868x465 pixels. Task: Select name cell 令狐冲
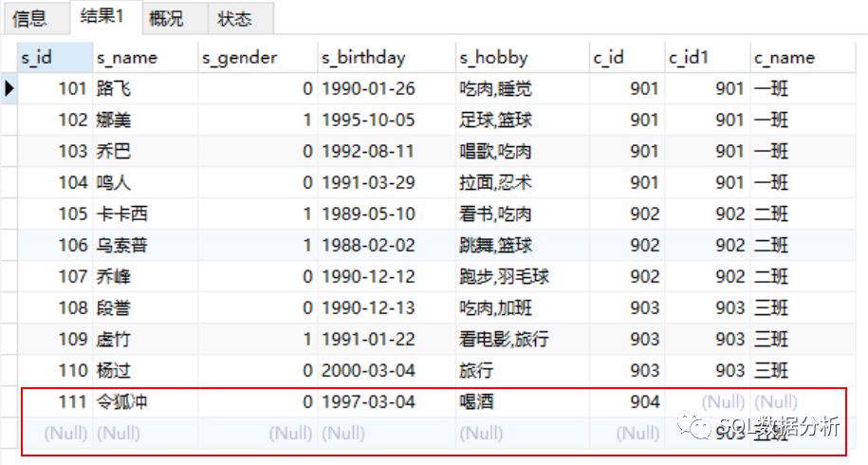[x=145, y=401]
